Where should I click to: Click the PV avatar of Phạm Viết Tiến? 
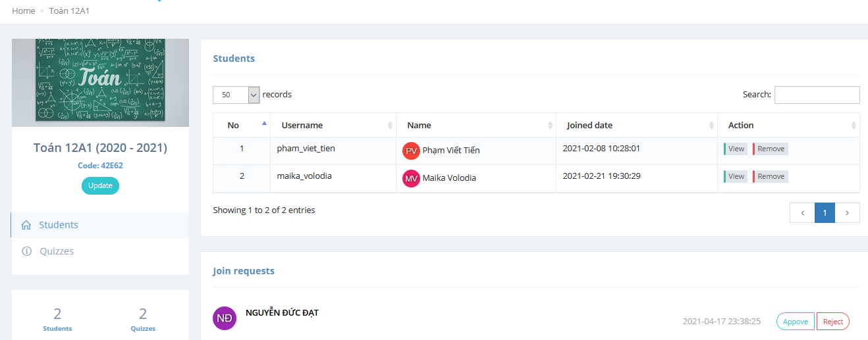pyautogui.click(x=411, y=151)
